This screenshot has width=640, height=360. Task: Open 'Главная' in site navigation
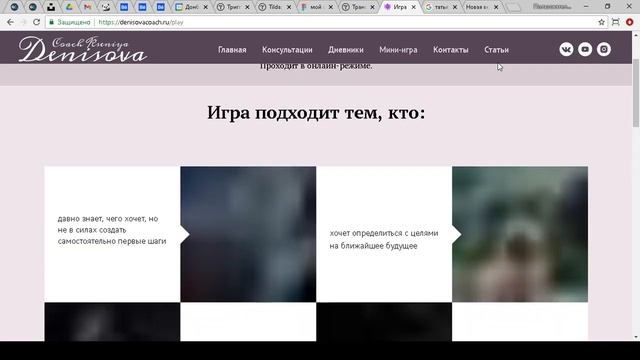pyautogui.click(x=232, y=50)
